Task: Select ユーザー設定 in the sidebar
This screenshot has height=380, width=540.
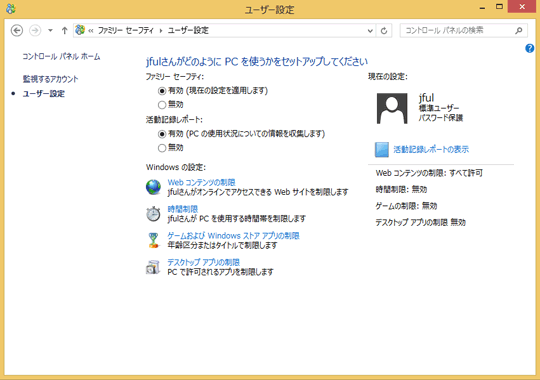Action: 44,94
